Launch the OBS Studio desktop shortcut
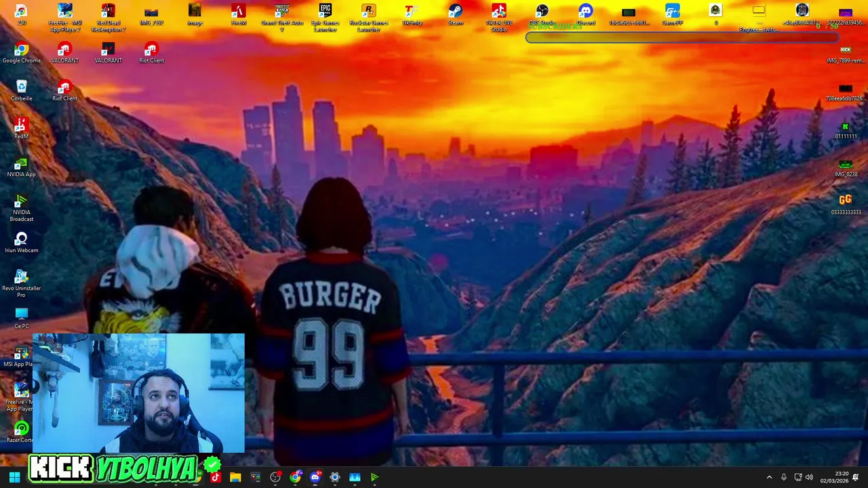Viewport: 868px width, 488px height. click(542, 15)
